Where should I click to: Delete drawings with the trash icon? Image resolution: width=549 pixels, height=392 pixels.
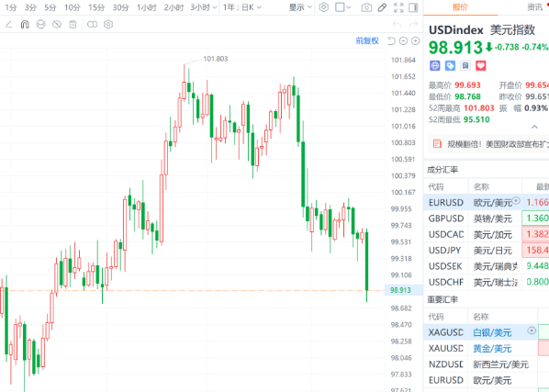point(73,25)
